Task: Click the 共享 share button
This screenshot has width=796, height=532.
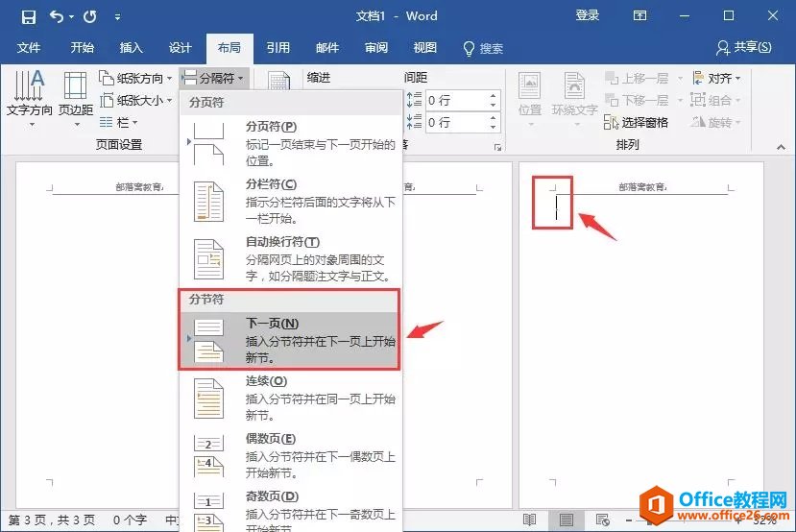Action: [x=744, y=48]
